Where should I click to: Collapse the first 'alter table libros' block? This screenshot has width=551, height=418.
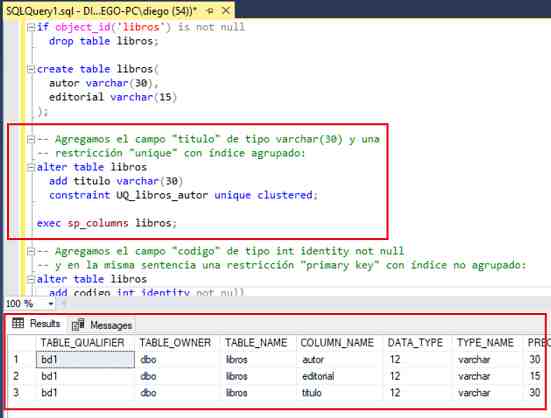pos(31,167)
